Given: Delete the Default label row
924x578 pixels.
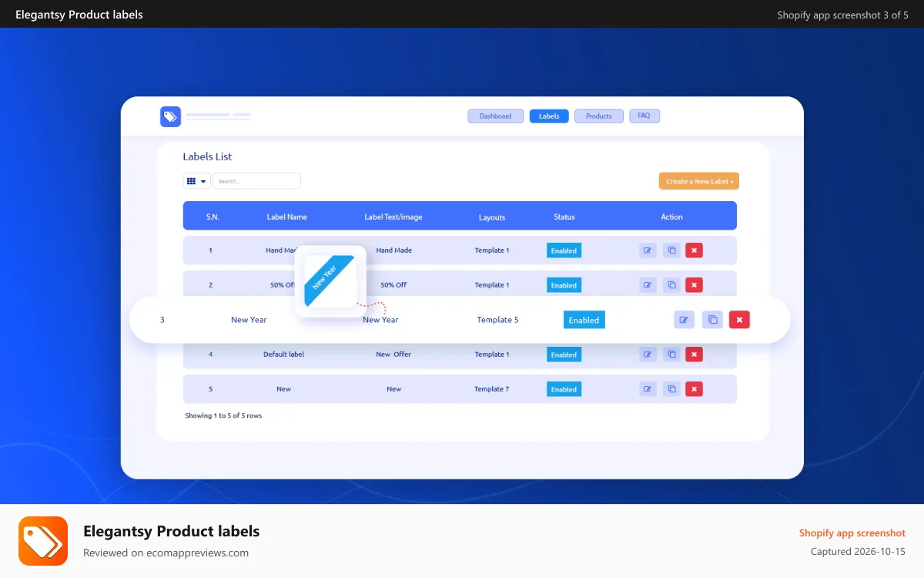Looking at the screenshot, I should click(694, 355).
